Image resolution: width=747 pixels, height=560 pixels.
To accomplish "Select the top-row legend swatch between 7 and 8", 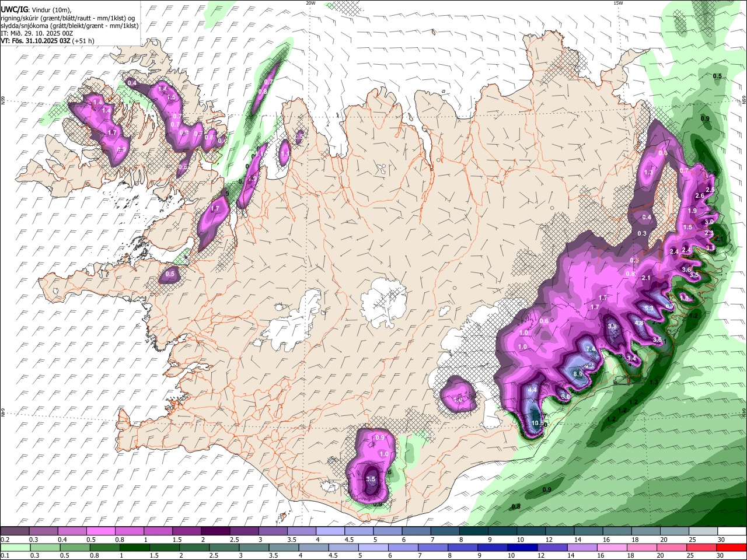I will (445, 531).
